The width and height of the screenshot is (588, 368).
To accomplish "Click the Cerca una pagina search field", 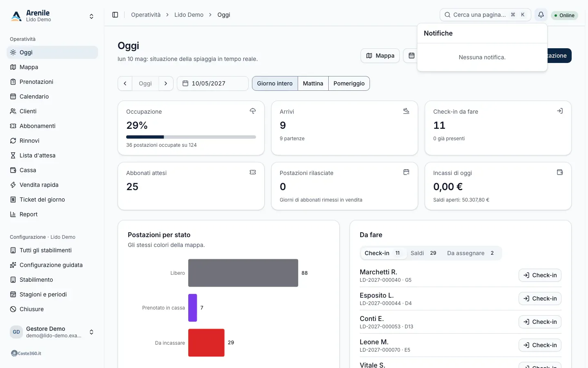I will tap(486, 15).
